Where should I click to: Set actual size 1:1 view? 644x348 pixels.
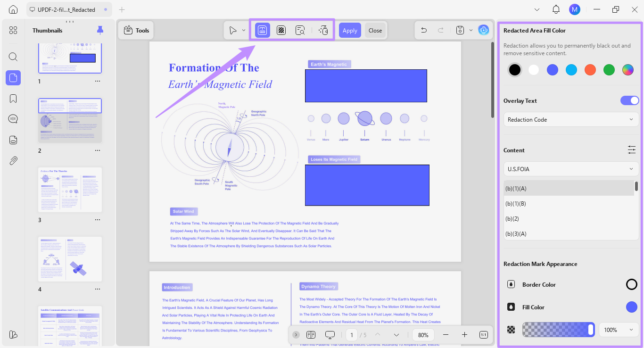tap(484, 335)
